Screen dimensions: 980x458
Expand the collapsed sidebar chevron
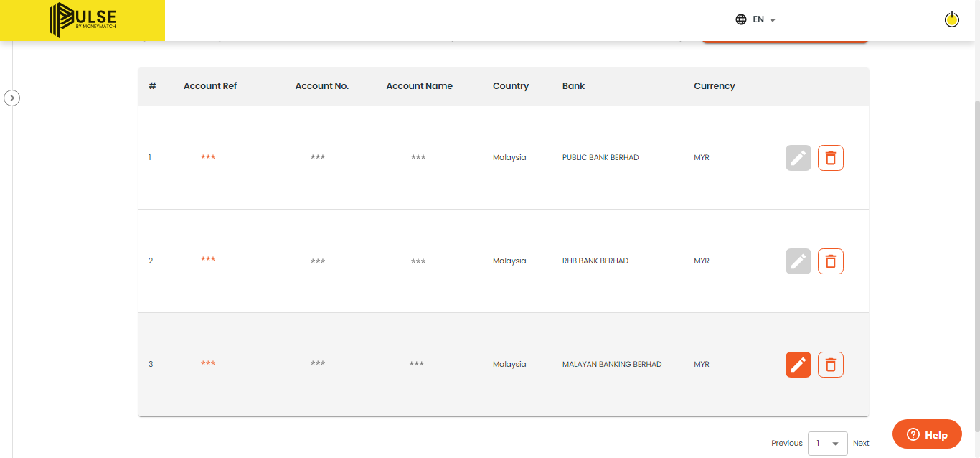pyautogui.click(x=11, y=98)
